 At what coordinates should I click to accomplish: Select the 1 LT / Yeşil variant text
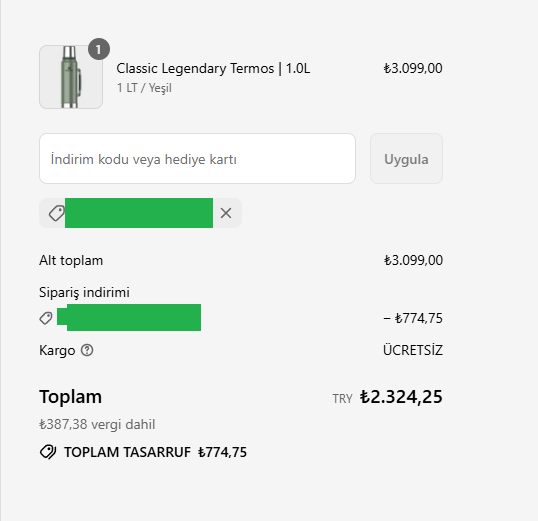coord(144,88)
